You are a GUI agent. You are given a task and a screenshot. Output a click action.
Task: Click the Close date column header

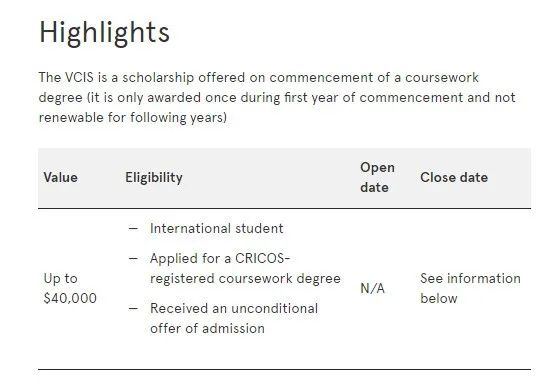pos(454,177)
